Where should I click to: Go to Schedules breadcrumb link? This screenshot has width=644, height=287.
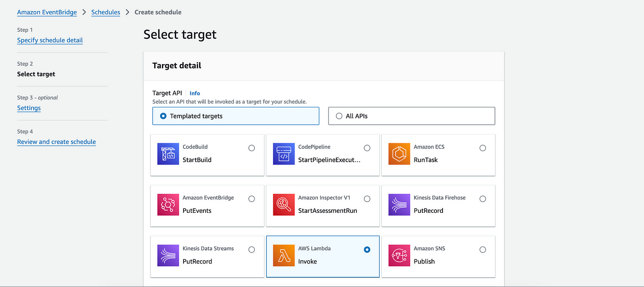(x=106, y=12)
